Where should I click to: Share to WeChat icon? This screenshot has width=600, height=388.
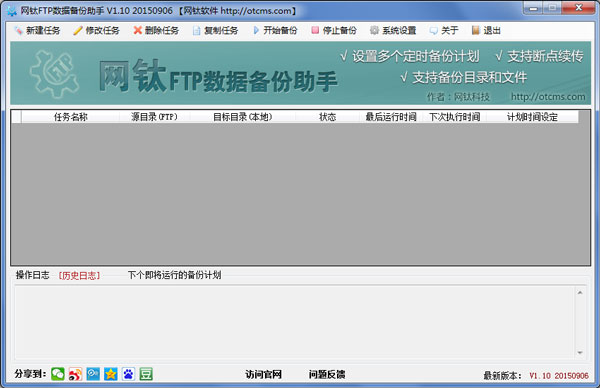[58, 374]
